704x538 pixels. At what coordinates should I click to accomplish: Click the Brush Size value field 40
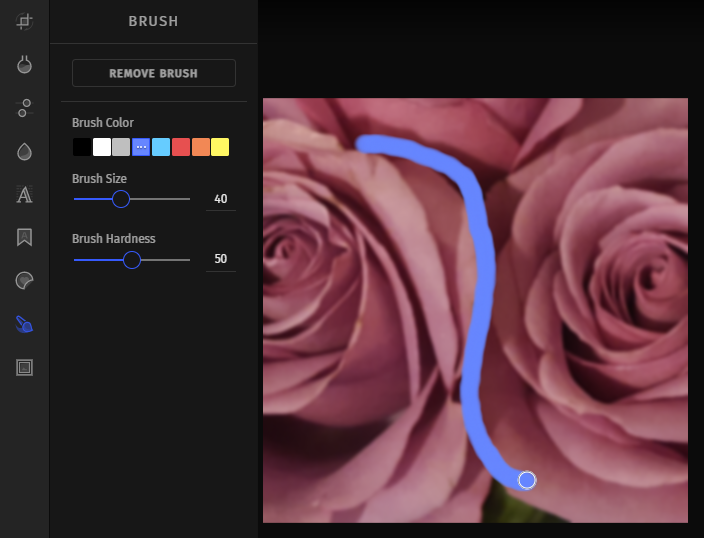(x=220, y=199)
